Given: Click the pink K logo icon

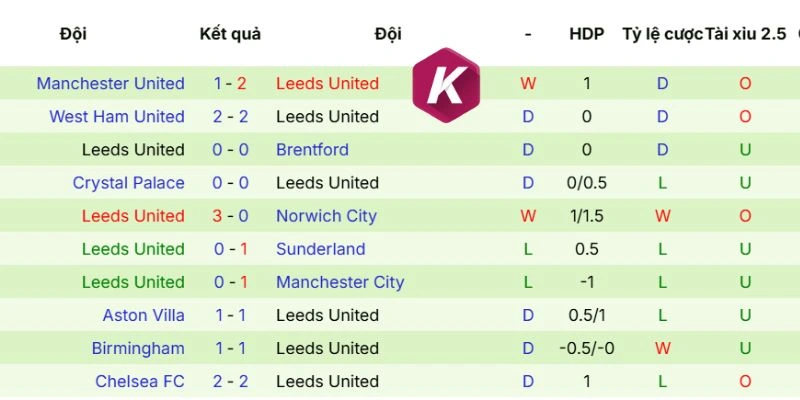Looking at the screenshot, I should (446, 84).
